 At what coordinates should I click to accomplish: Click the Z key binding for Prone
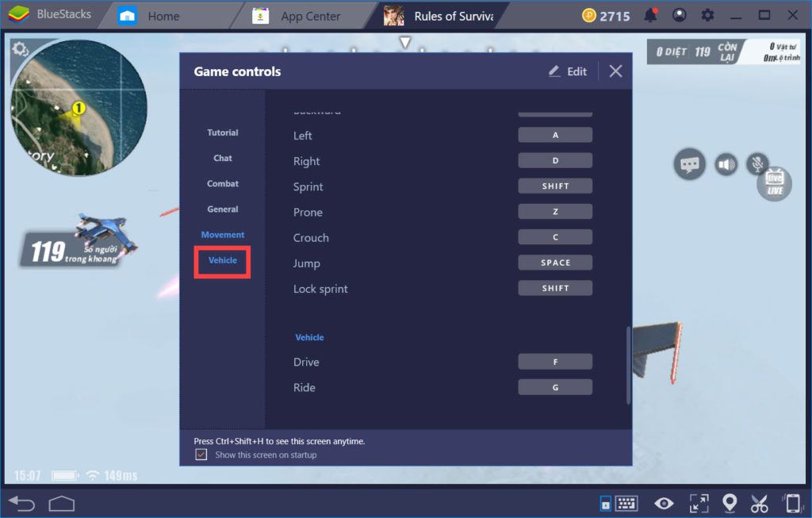click(x=555, y=211)
